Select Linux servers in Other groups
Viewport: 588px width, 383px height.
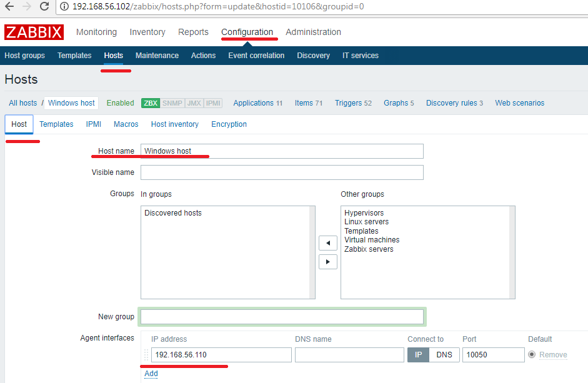click(x=366, y=222)
